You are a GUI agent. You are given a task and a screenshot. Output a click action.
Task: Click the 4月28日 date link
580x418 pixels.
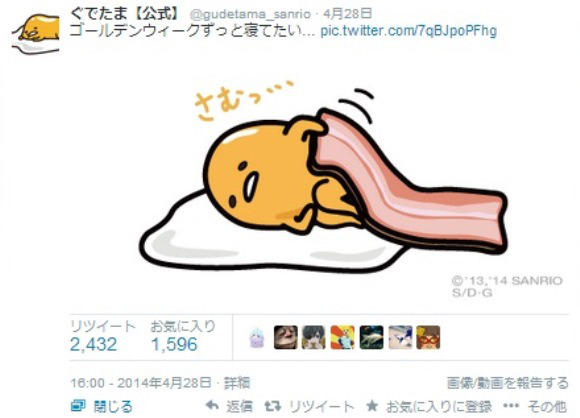point(347,14)
